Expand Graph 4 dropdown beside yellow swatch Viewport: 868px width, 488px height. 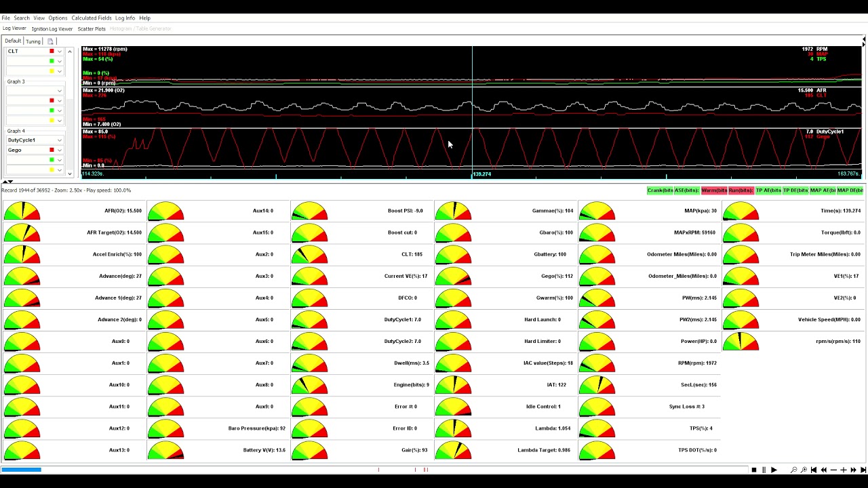point(60,169)
